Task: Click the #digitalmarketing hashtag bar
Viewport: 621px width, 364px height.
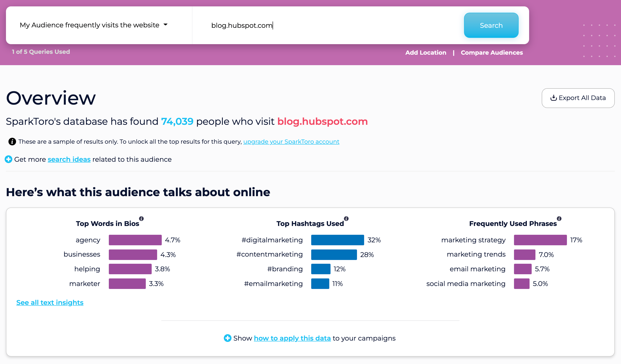Action: [338, 240]
